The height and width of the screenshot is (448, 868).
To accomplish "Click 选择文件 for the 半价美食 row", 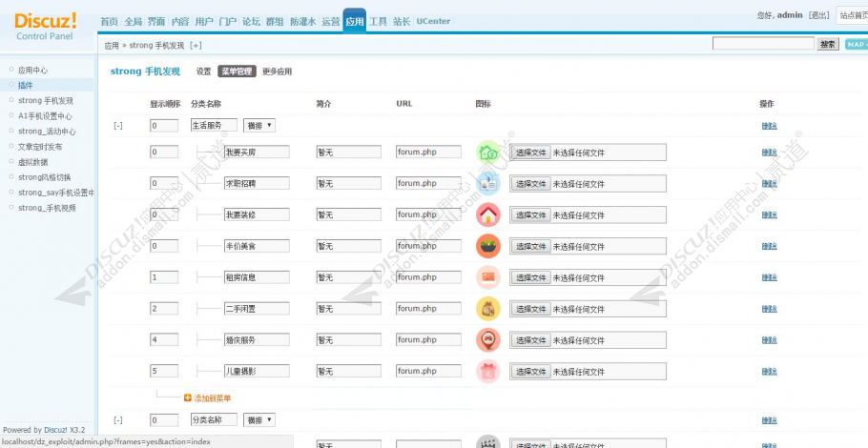I will pyautogui.click(x=531, y=247).
